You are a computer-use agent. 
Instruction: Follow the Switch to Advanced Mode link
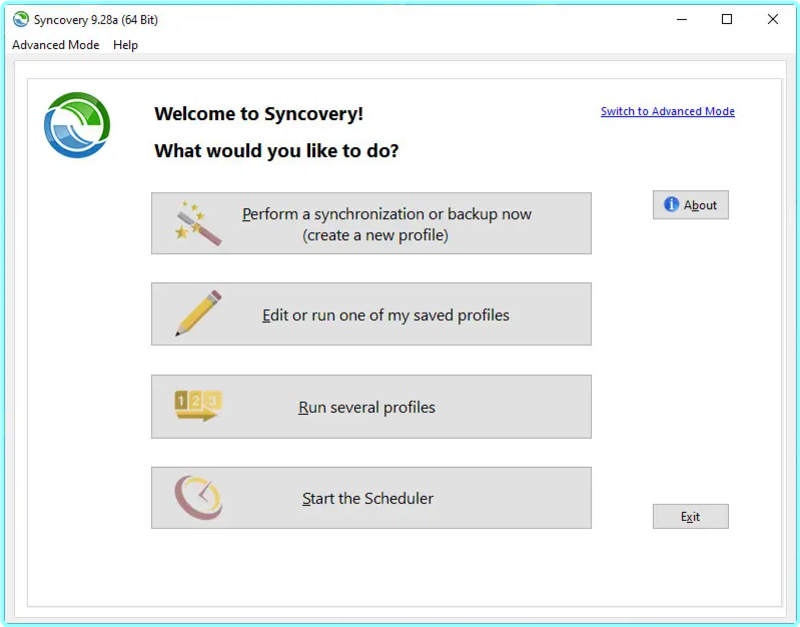pos(667,111)
